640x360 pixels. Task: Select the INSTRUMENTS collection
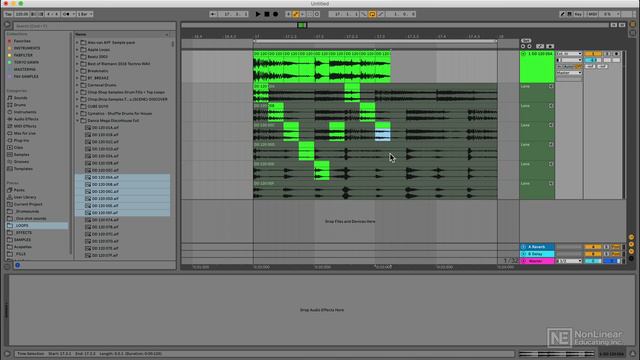click(27, 48)
